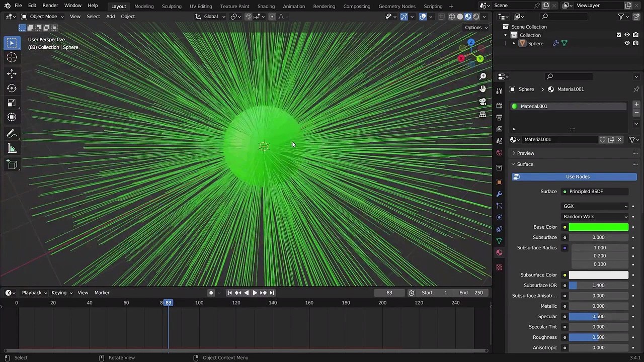Open the Global transform orientation dropdown
Viewport: 644px width, 362px height.
point(211,17)
